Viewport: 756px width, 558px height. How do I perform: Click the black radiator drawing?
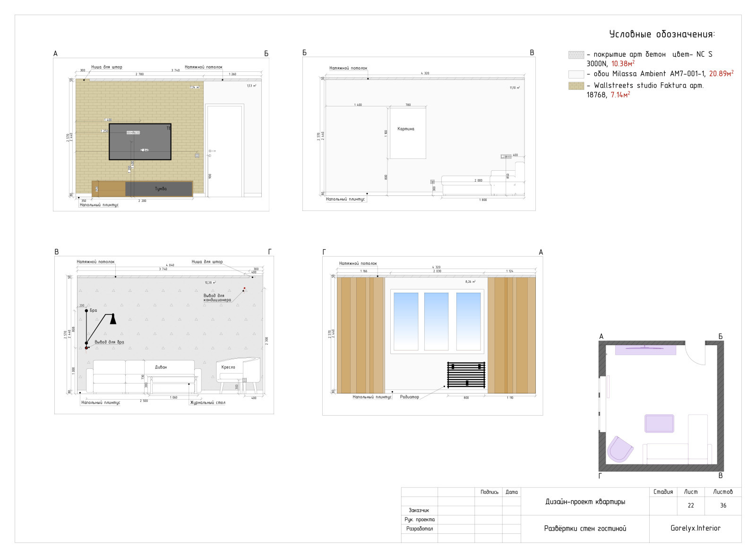[466, 375]
